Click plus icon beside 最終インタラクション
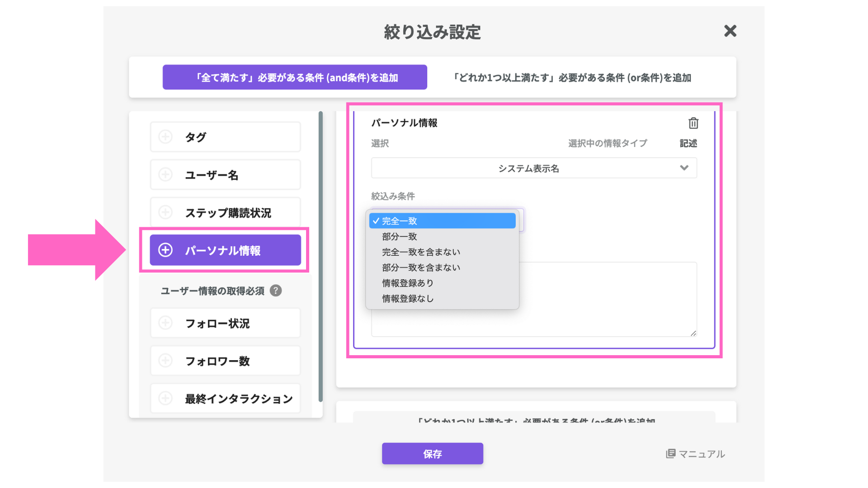The width and height of the screenshot is (868, 488). click(x=165, y=398)
